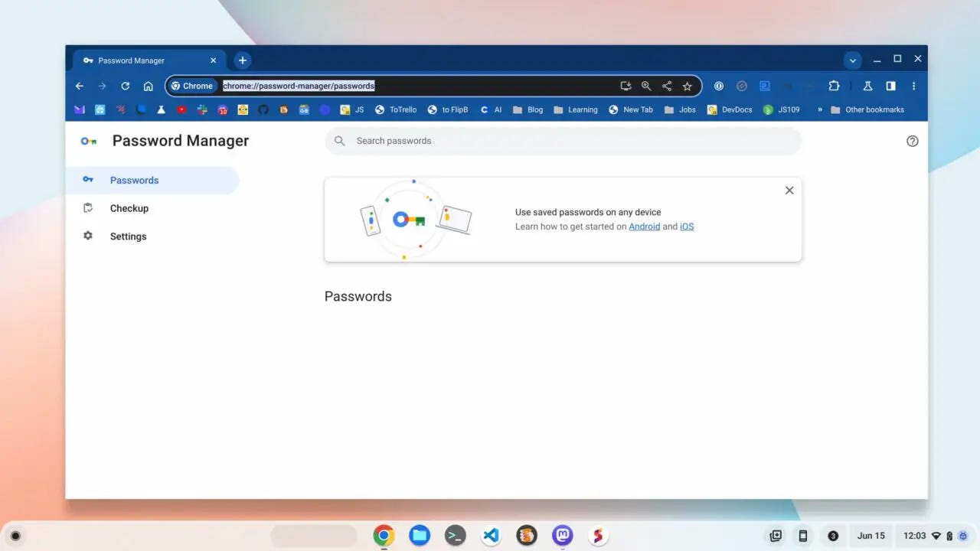Open the notifications count badge

(833, 536)
